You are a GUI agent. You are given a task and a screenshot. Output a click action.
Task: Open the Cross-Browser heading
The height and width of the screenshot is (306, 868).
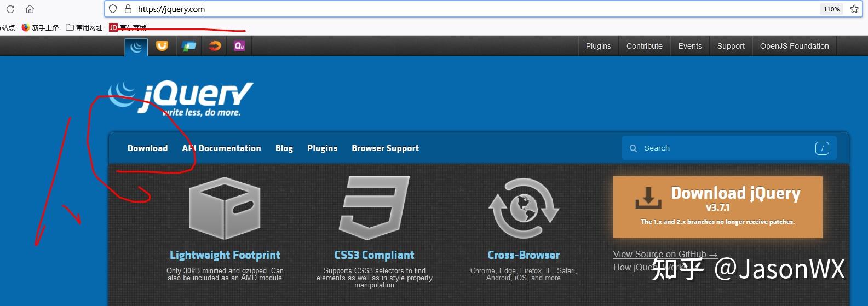pyautogui.click(x=524, y=255)
